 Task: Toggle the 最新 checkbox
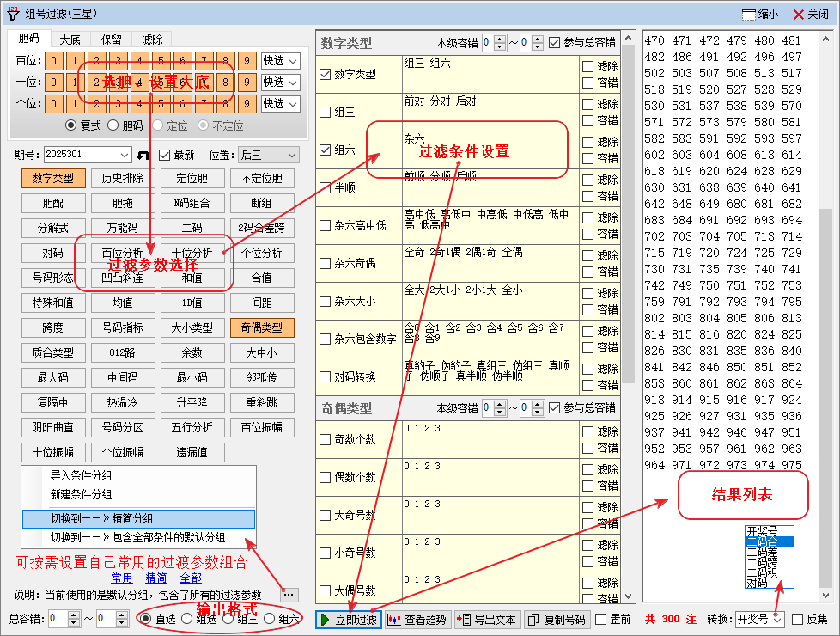165,155
